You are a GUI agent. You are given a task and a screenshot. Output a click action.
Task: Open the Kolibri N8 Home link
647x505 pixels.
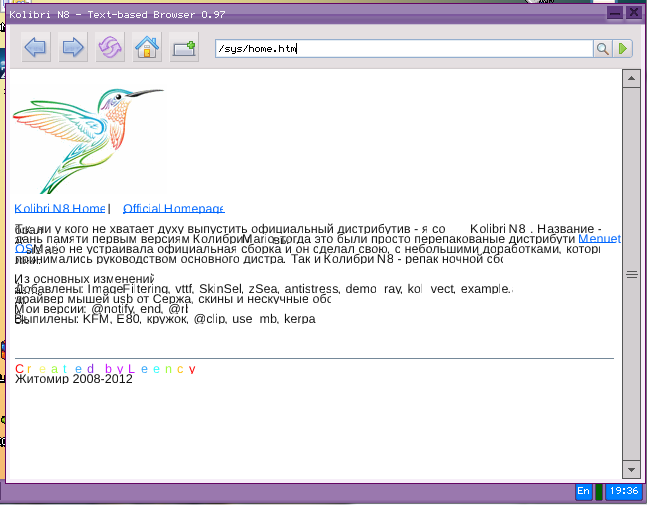coord(59,208)
